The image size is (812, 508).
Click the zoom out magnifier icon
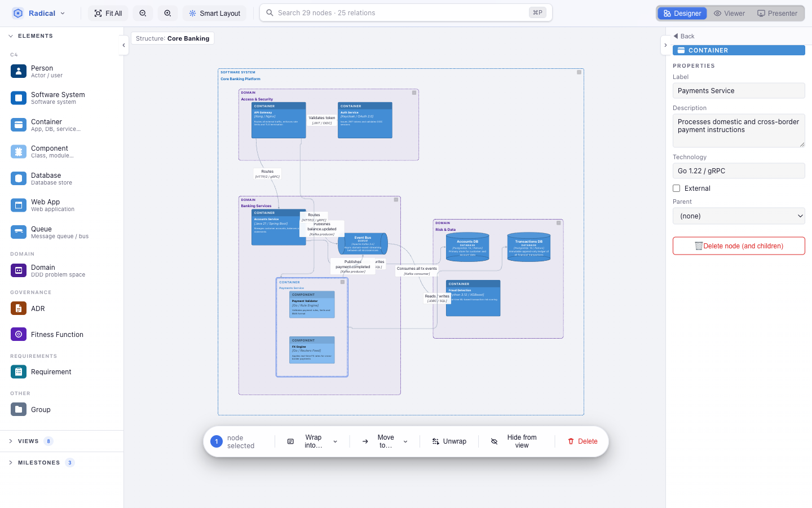[143, 13]
